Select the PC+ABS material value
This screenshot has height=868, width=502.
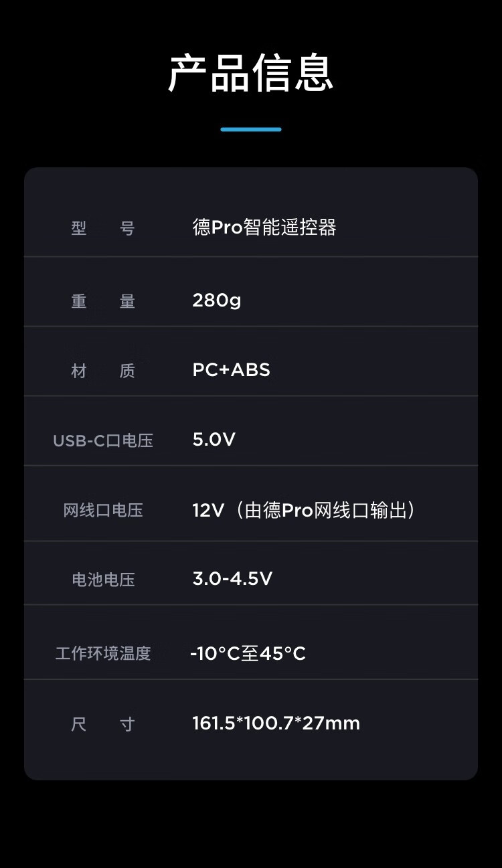231,370
